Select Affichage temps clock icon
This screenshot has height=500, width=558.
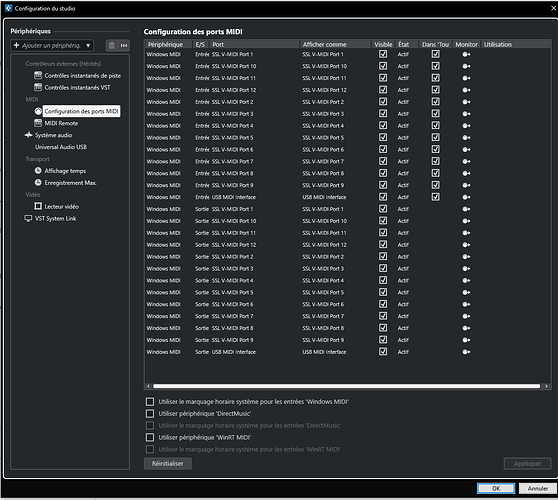click(38, 171)
